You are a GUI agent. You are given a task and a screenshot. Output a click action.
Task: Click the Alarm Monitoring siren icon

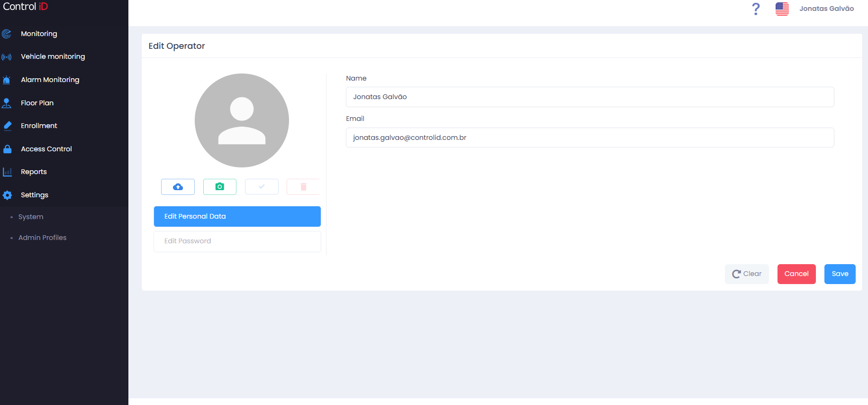tap(7, 80)
